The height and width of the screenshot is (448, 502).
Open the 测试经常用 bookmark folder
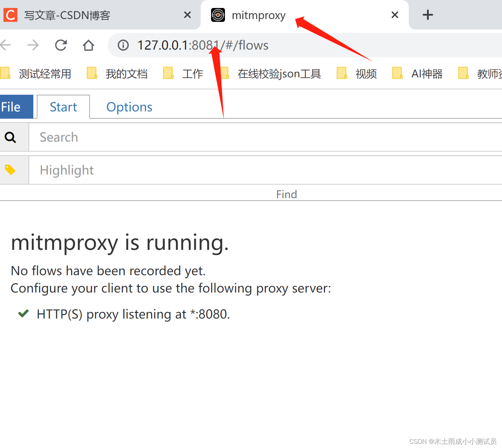pyautogui.click(x=36, y=74)
